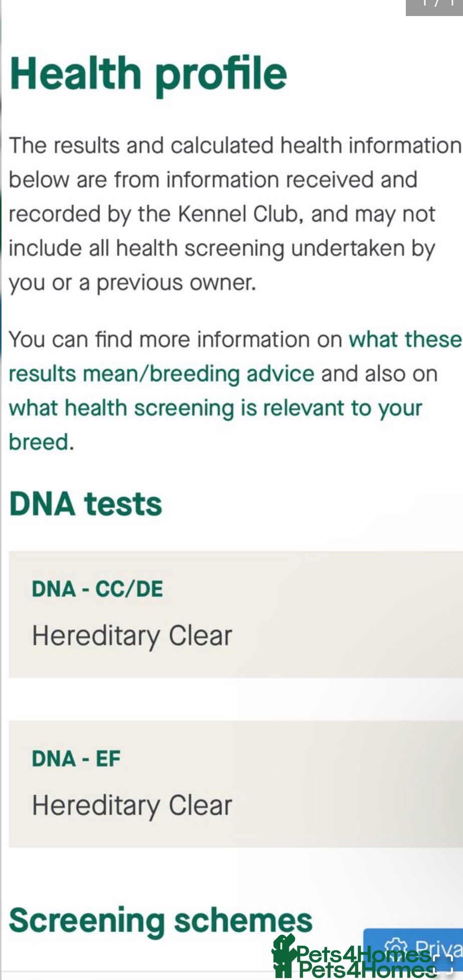Click 'Hereditary Clear' result under DNA - EF
This screenshot has height=980, width=463.
[x=132, y=806]
